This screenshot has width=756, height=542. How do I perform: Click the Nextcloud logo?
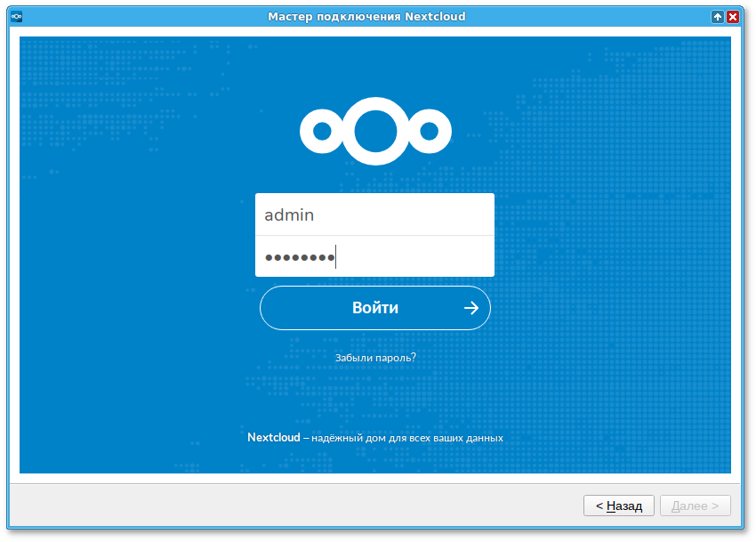tap(375, 132)
